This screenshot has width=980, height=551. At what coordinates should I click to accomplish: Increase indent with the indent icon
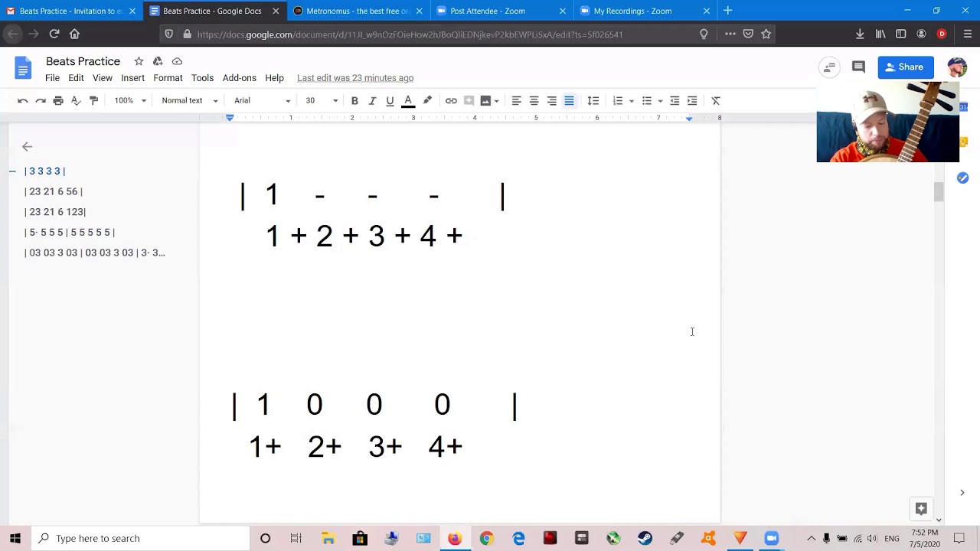[692, 100]
